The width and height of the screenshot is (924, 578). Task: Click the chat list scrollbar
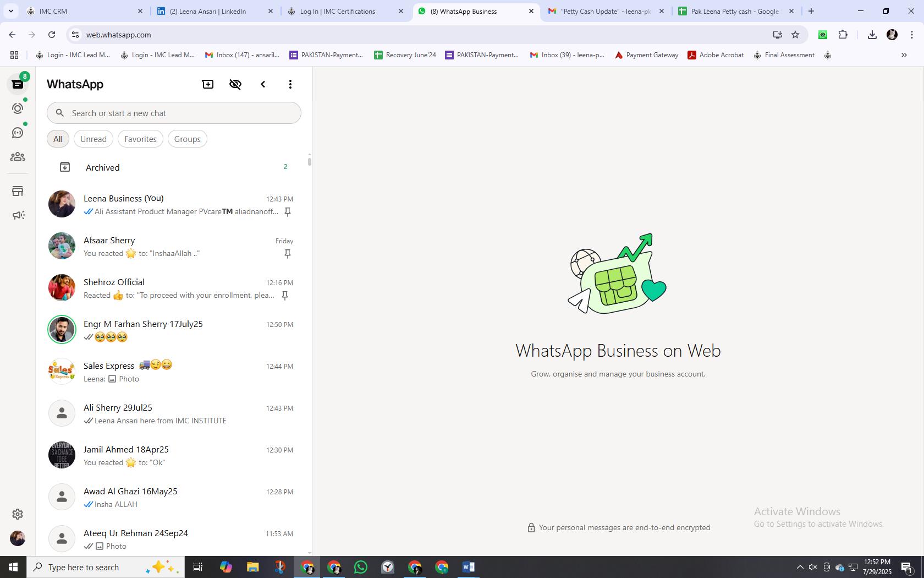pyautogui.click(x=310, y=161)
